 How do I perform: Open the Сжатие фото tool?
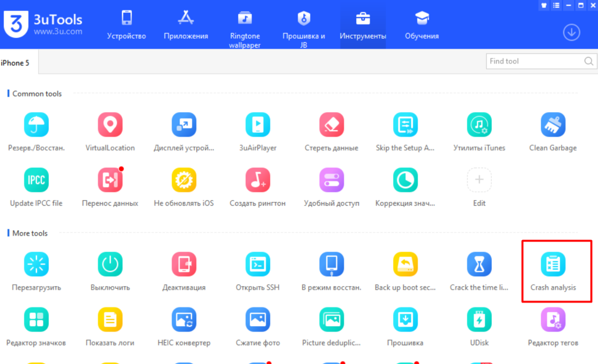(258, 320)
